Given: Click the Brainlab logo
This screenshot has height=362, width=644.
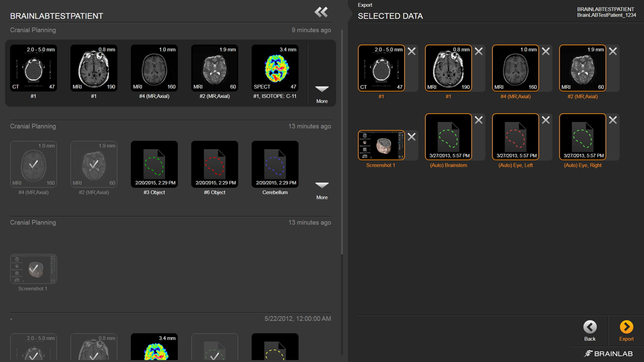Looking at the screenshot, I should (608, 353).
